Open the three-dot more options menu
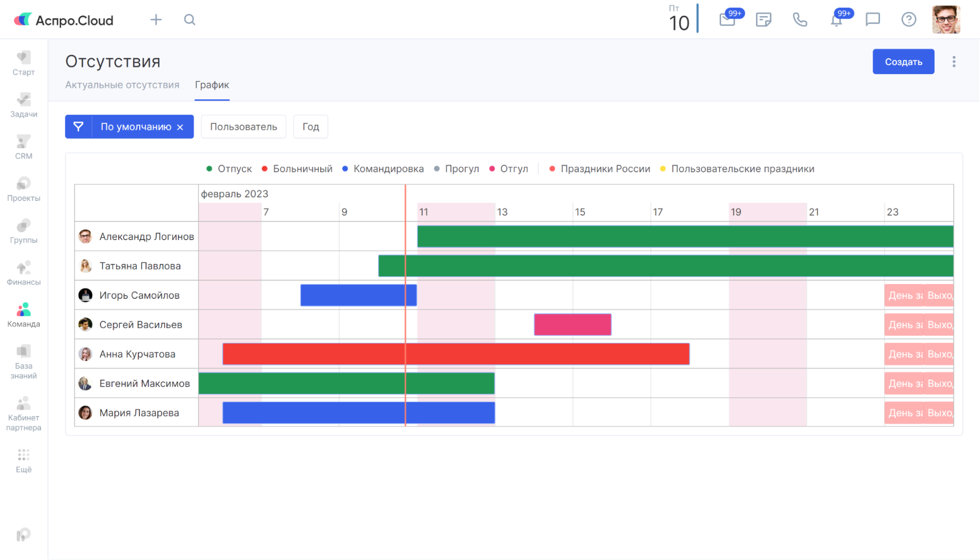Screen dimensions: 980x560 [954, 62]
